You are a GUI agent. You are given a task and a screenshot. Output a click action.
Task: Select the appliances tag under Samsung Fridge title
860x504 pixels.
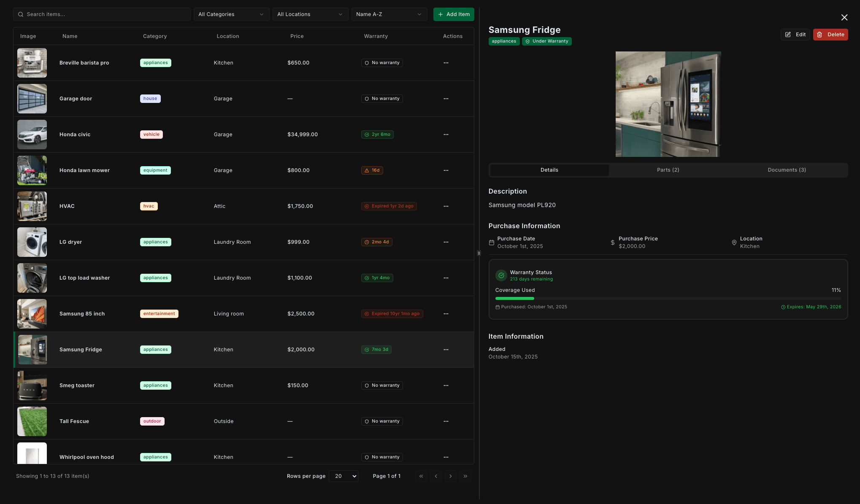504,41
